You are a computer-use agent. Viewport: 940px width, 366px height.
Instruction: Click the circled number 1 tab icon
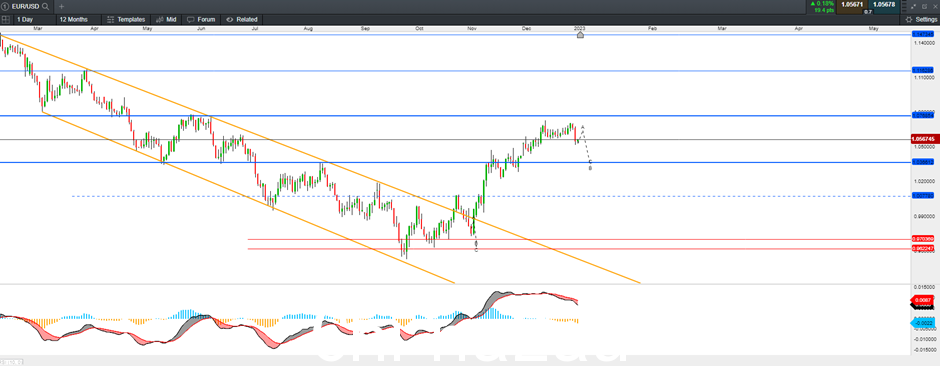(x=4, y=6)
